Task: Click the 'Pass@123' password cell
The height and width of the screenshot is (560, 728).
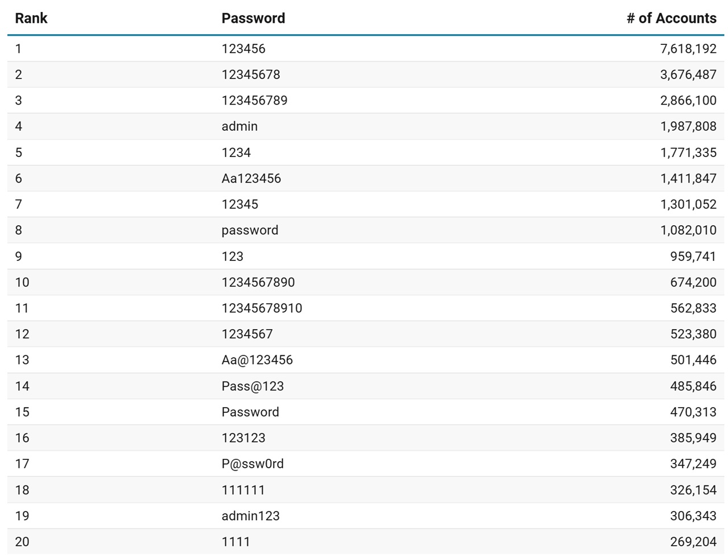Action: [x=253, y=387]
